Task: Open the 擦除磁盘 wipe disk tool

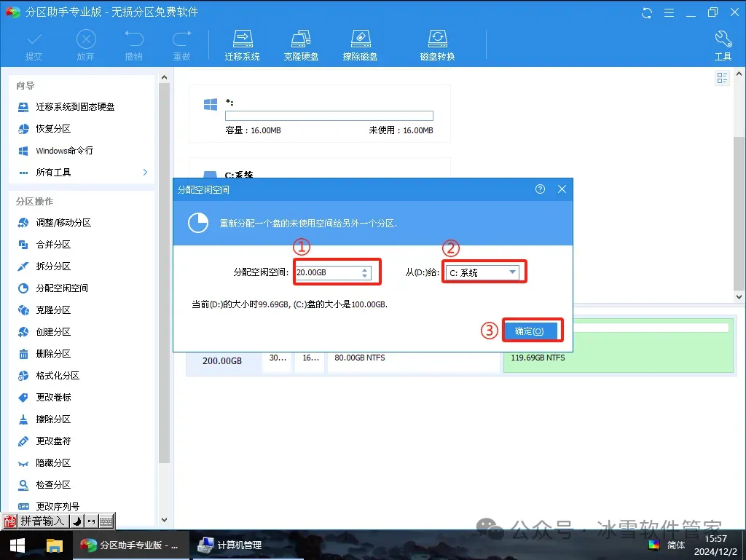Action: [x=360, y=46]
